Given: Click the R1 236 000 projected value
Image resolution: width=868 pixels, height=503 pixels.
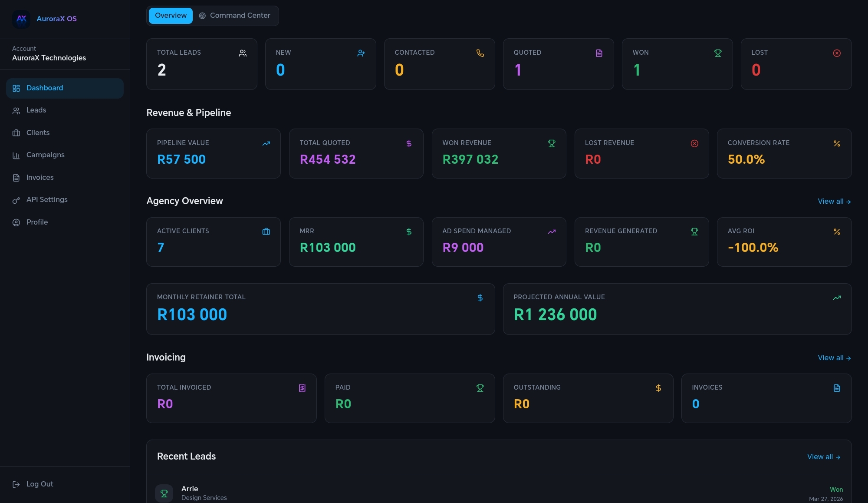Looking at the screenshot, I should point(555,314).
